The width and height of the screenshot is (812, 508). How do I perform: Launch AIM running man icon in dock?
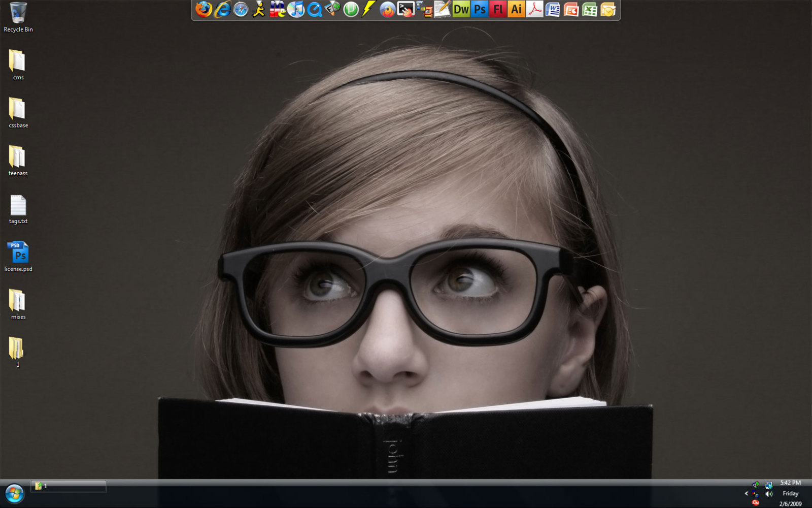click(x=259, y=9)
